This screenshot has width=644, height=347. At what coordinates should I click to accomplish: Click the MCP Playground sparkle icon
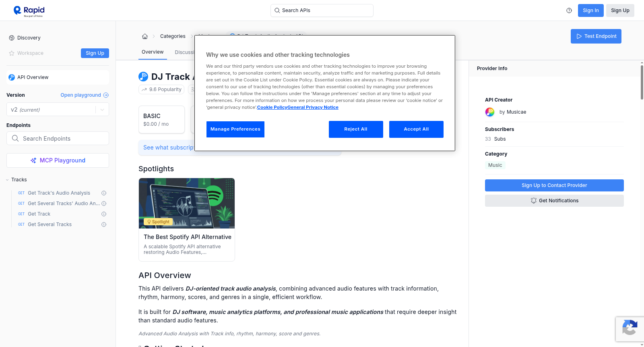(x=33, y=160)
